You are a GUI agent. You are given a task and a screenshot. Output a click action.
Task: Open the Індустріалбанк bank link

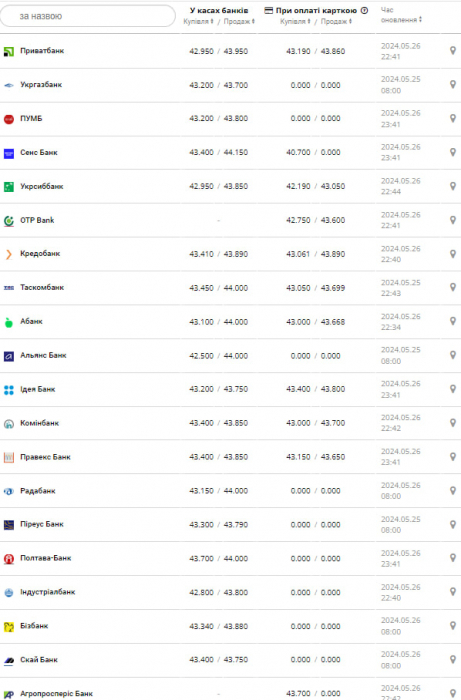coord(47,592)
